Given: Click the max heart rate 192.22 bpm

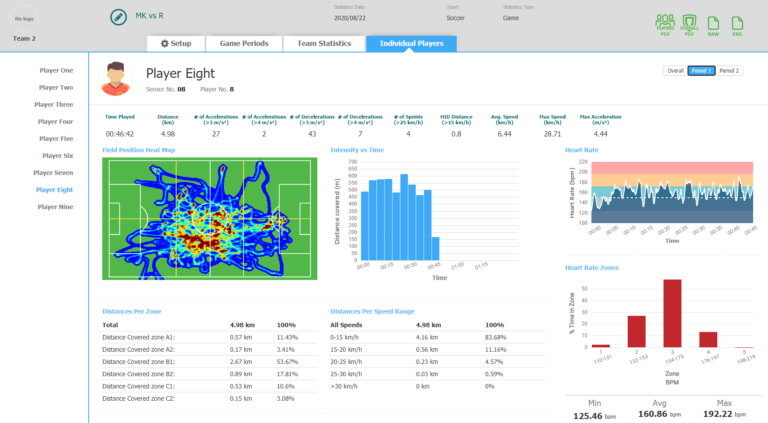Looking at the screenshot, I should tap(724, 414).
